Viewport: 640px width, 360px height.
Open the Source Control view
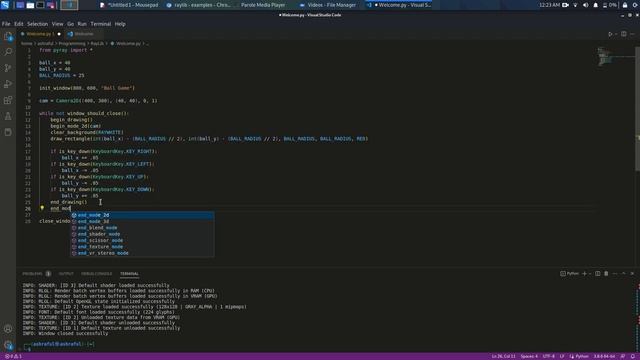(x=8, y=68)
